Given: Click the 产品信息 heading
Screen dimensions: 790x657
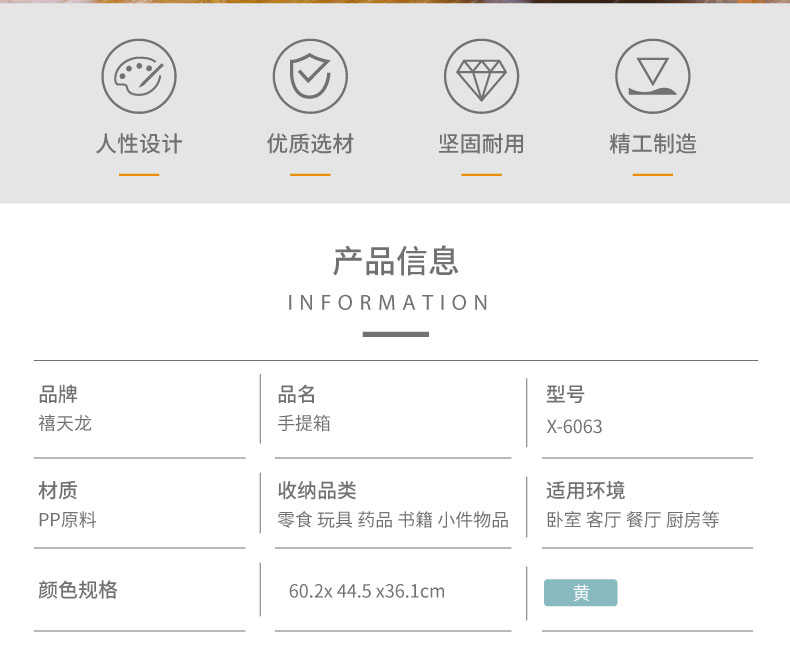Looking at the screenshot, I should click(396, 261).
